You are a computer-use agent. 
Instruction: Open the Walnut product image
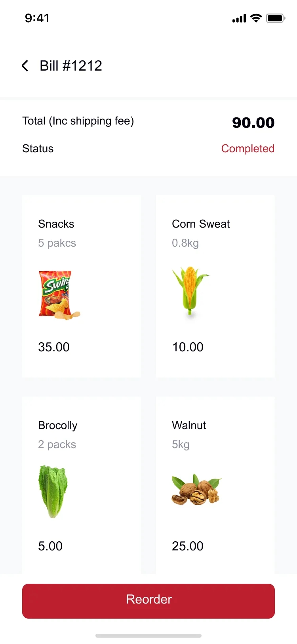[196, 489]
